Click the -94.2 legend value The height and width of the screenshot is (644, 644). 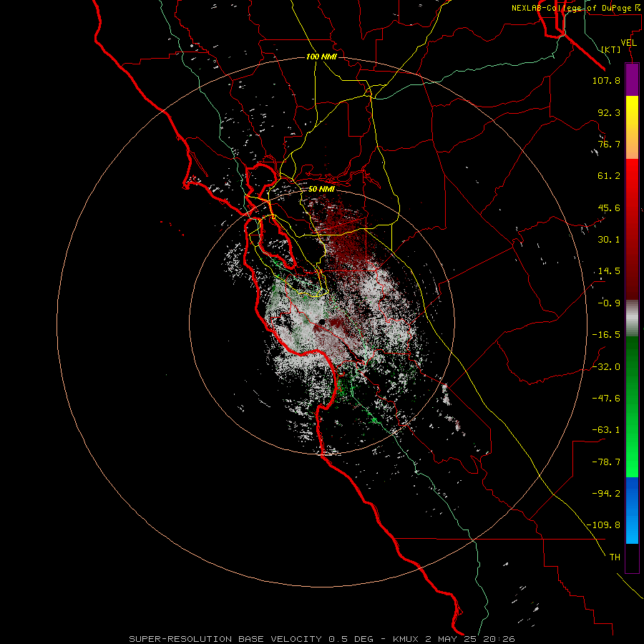pos(606,494)
